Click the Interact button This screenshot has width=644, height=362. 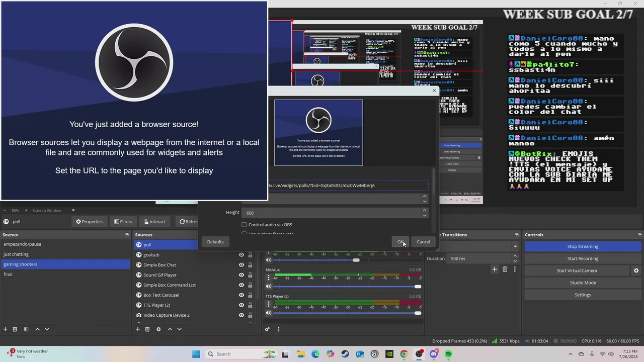tap(154, 222)
